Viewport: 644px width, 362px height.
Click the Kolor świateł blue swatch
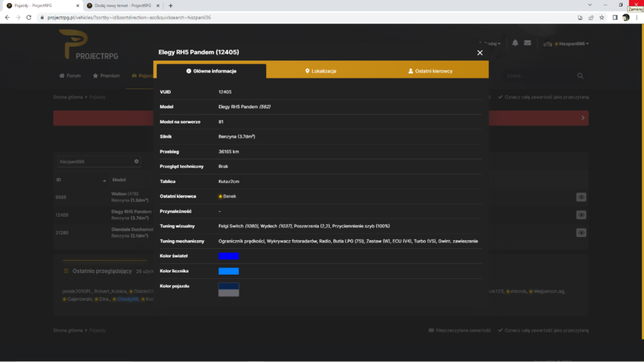point(229,256)
